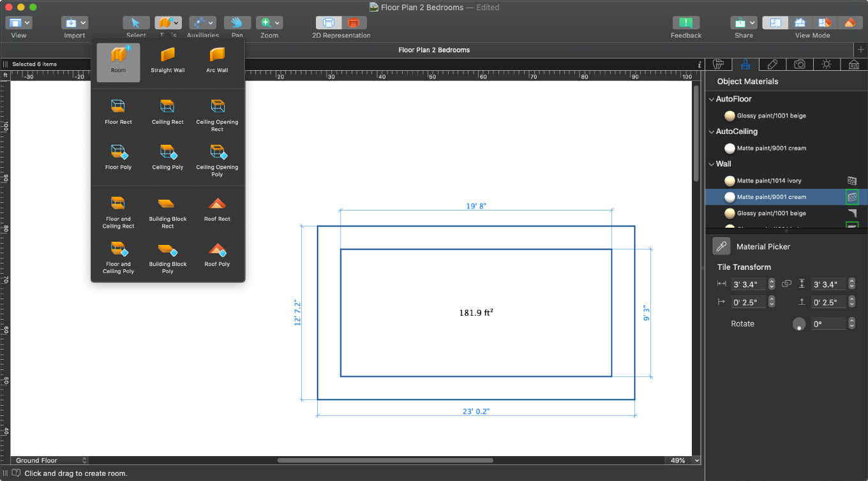Viewport: 868px width, 481px height.
Task: Select the Room tool
Action: pyautogui.click(x=118, y=61)
